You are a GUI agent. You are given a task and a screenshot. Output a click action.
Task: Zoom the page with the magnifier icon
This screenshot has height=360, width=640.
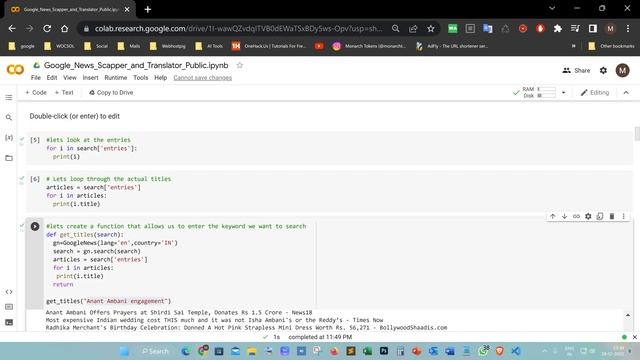click(396, 29)
